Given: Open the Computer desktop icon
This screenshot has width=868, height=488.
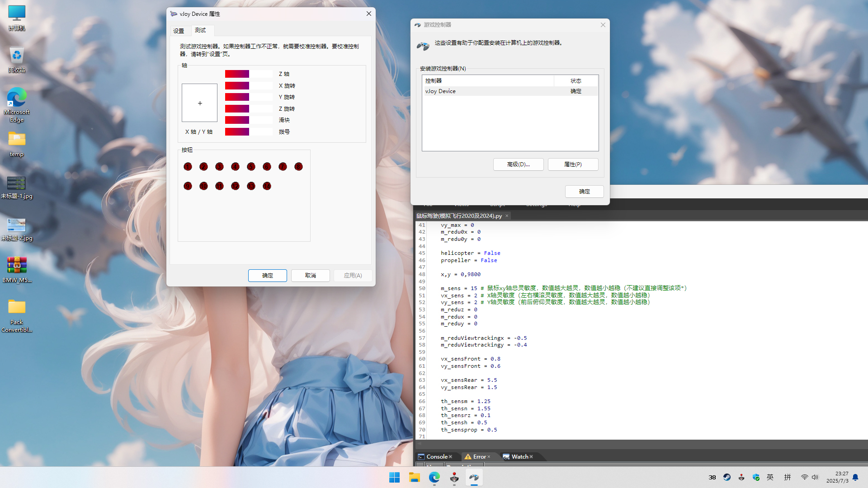Looking at the screenshot, I should [x=17, y=18].
